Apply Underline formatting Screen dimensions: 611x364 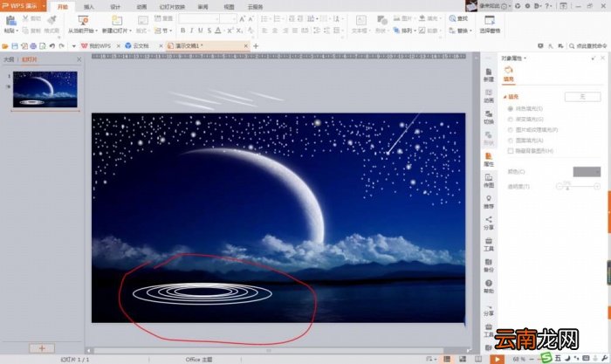(200, 31)
